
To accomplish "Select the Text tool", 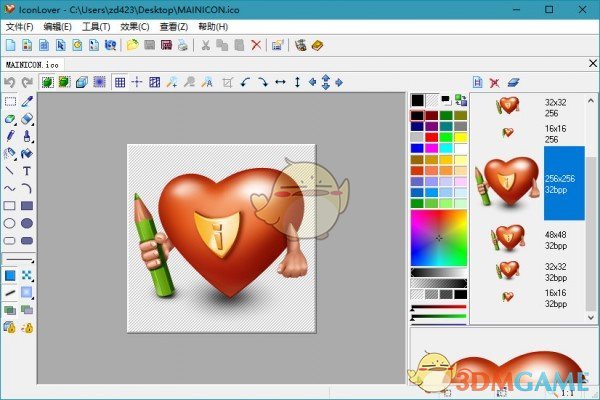I will click(x=27, y=170).
